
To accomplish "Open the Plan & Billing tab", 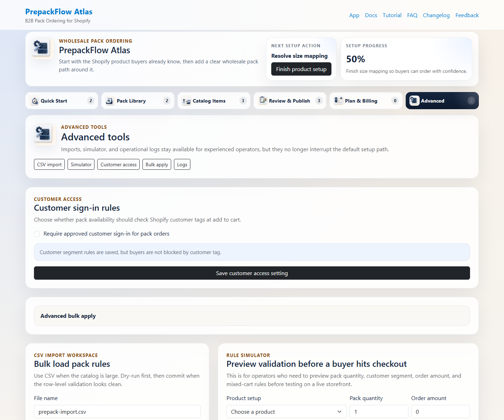I will click(x=366, y=101).
